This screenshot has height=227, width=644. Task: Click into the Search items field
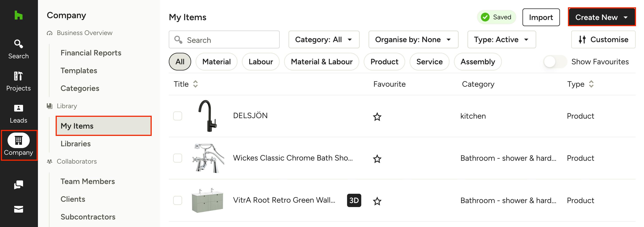pyautogui.click(x=224, y=39)
